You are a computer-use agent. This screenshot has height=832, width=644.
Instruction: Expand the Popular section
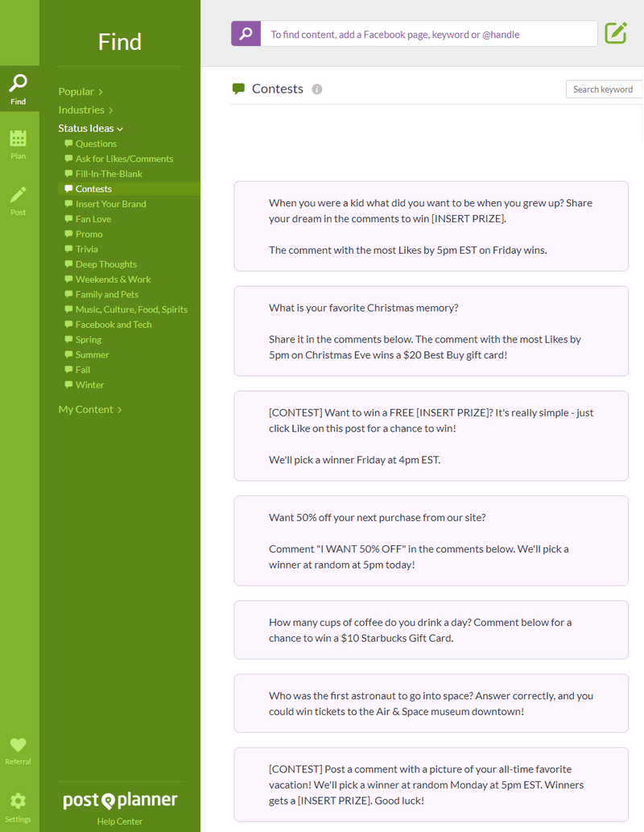[x=80, y=92]
